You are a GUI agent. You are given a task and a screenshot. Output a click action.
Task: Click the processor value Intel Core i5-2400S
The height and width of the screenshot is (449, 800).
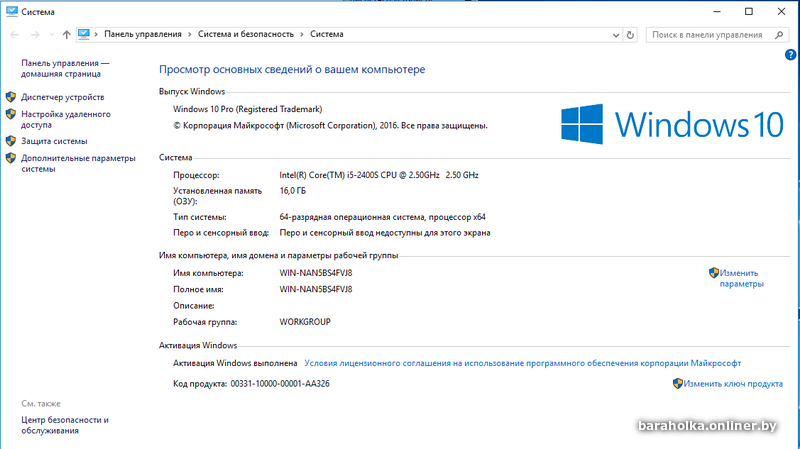click(379, 175)
